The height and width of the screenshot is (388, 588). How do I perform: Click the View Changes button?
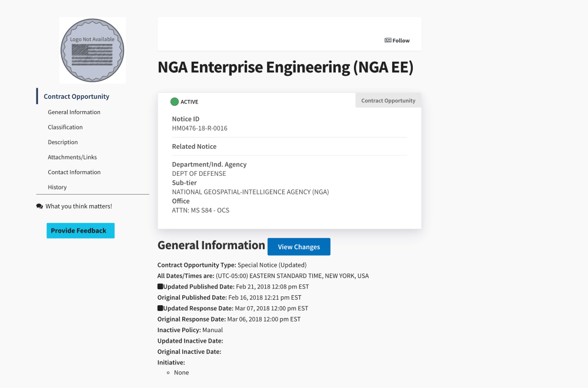pos(299,247)
